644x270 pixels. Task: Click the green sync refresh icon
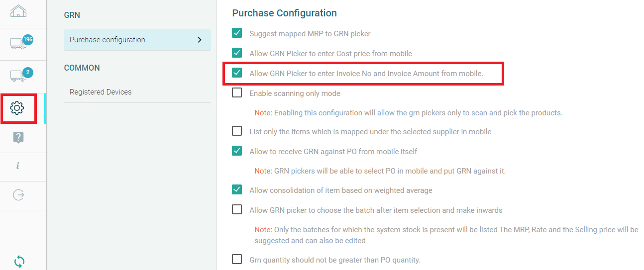[x=19, y=261]
